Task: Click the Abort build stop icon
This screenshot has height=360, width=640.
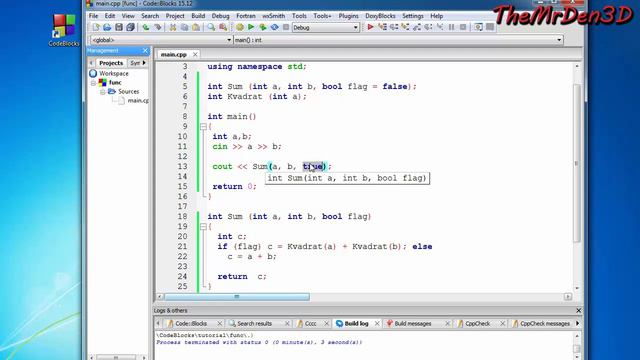Action: pos(286,27)
